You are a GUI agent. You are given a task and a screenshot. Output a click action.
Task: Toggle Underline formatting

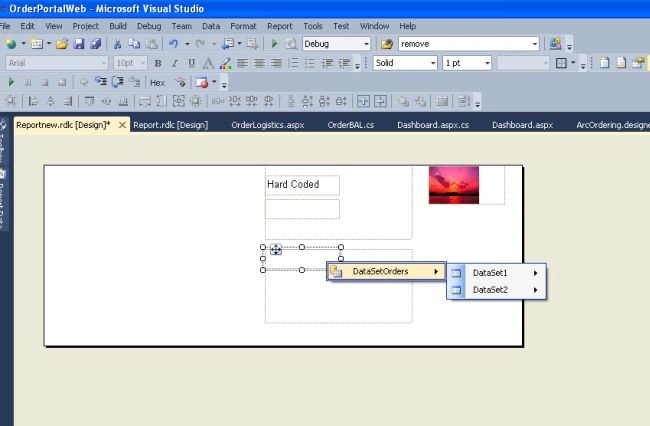click(x=191, y=63)
